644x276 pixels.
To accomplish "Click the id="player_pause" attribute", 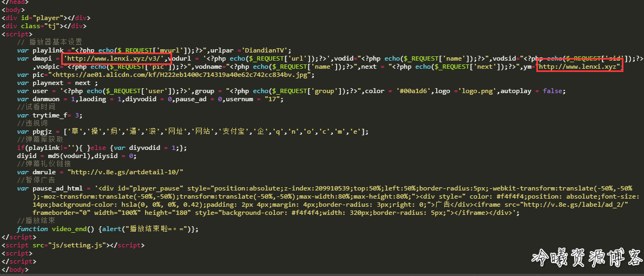I will point(149,188).
